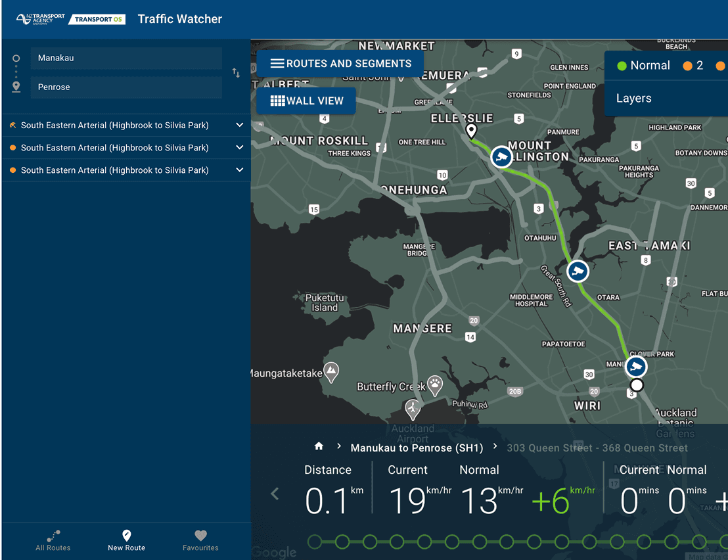Click the home breadcrumb icon

[319, 446]
